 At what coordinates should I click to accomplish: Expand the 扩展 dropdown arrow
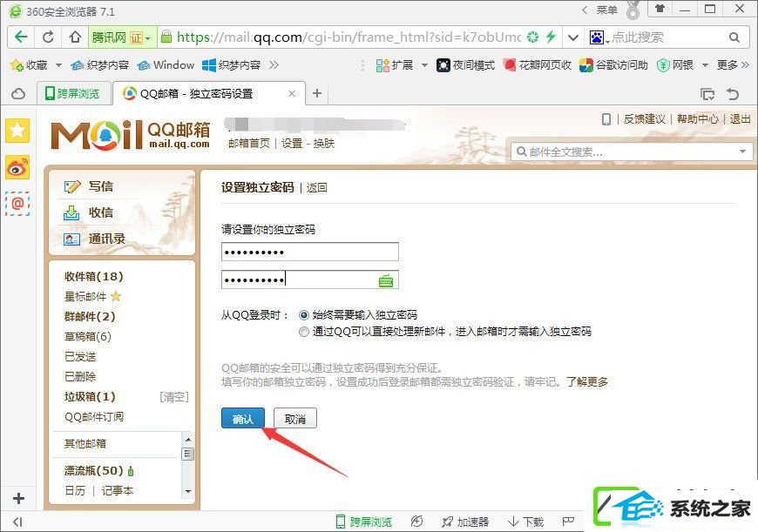(x=424, y=64)
